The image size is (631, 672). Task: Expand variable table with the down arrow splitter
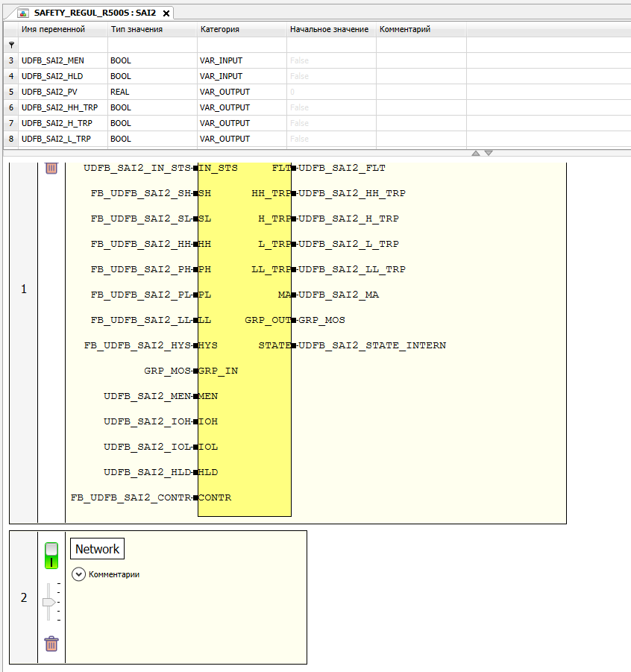pos(489,153)
